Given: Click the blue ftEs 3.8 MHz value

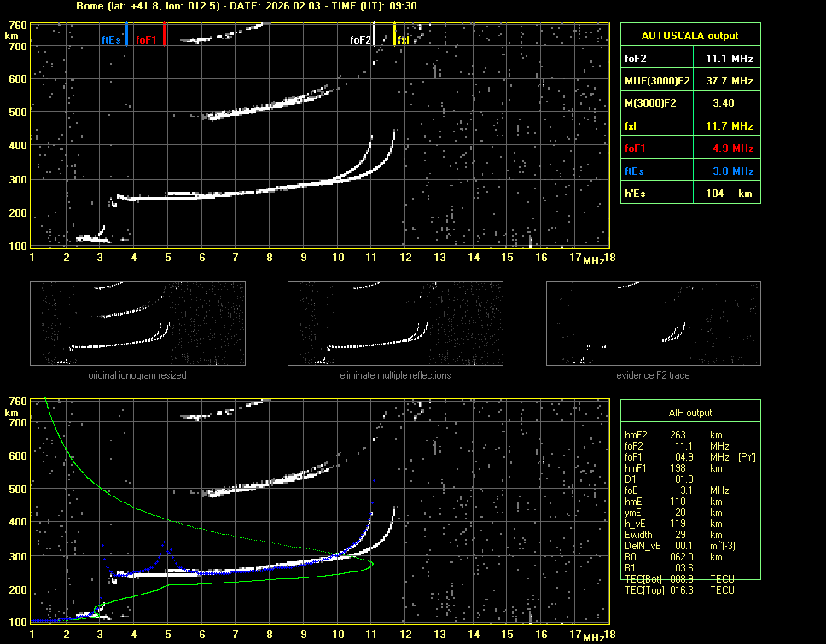Looking at the screenshot, I should click(x=728, y=171).
